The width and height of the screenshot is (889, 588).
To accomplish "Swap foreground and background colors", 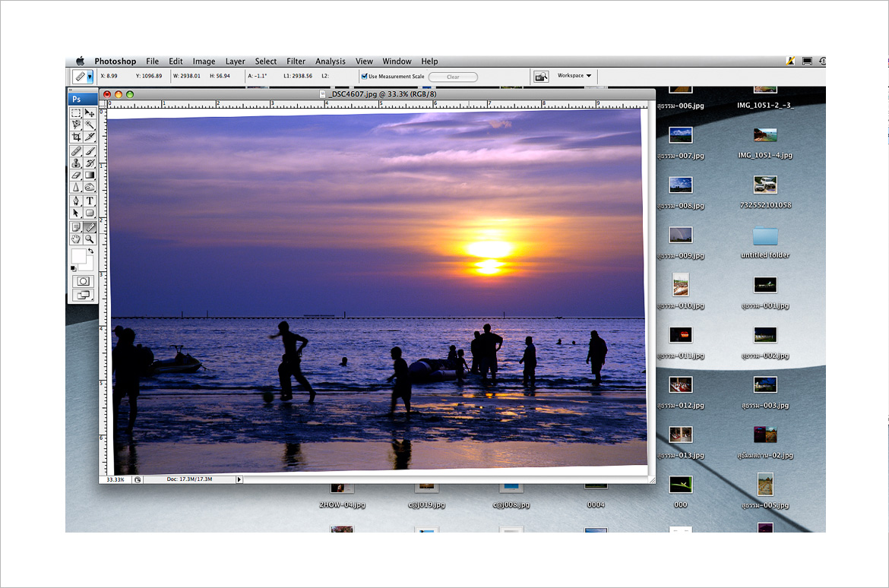I will tap(91, 251).
